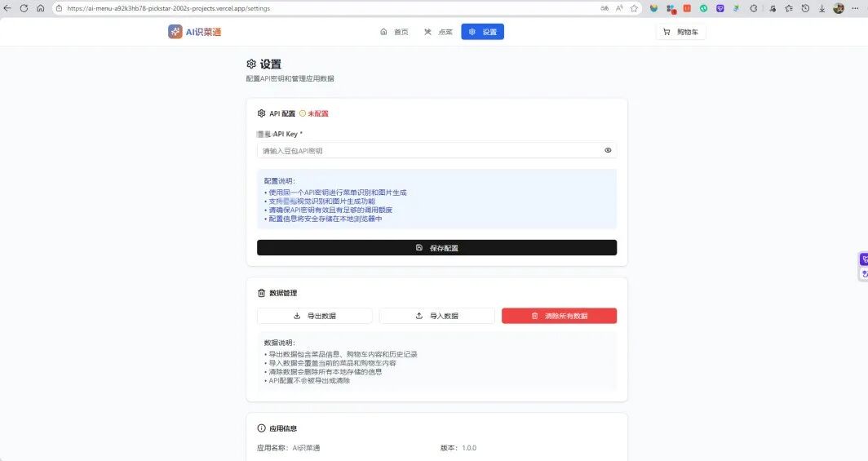
Task: Open 点菜 navigation tab
Action: point(438,32)
